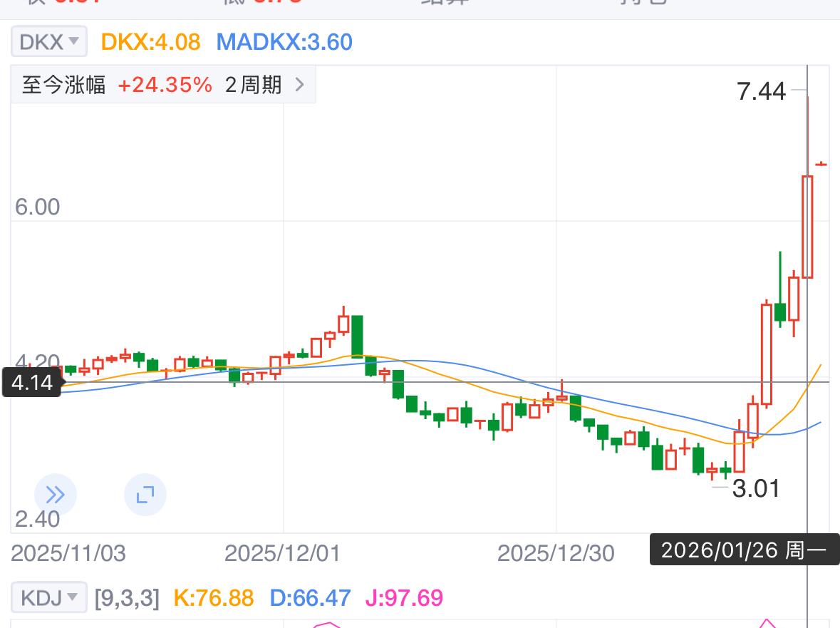The width and height of the screenshot is (840, 628).
Task: Click the J:97.69 value
Action: pyautogui.click(x=404, y=597)
